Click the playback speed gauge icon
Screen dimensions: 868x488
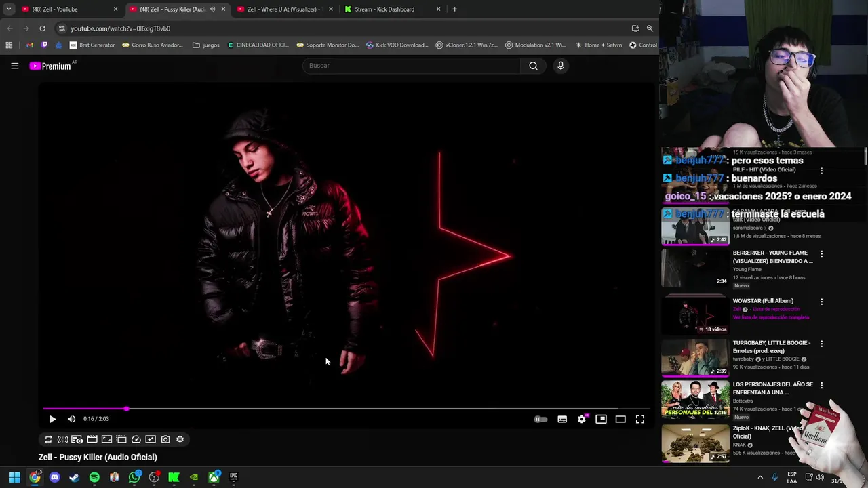tap(136, 439)
